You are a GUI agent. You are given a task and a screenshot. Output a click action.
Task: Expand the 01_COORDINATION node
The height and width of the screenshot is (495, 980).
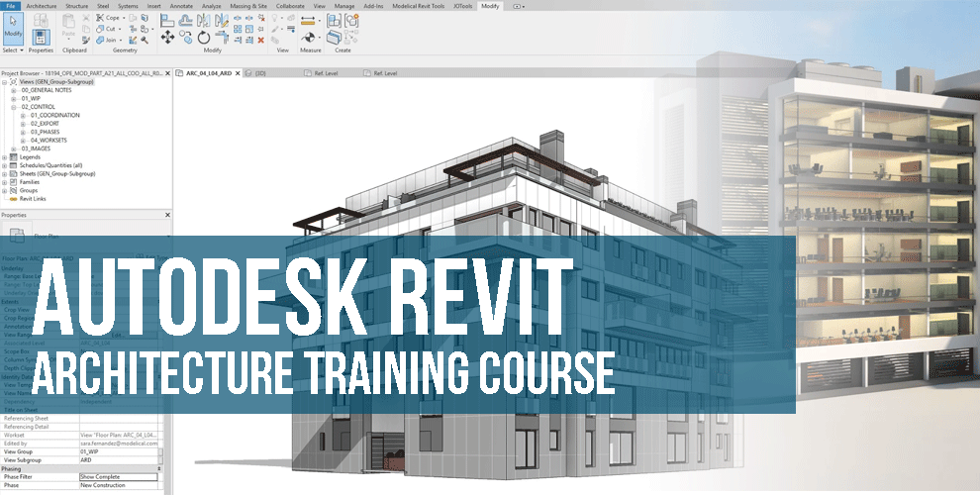pyautogui.click(x=23, y=115)
